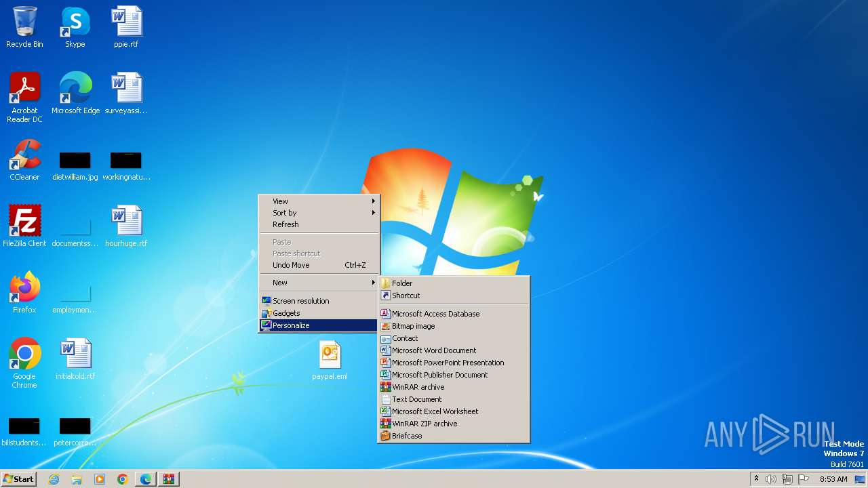Screen dimensions: 868x488
Task: Create a new Microsoft Word Document
Action: click(x=454, y=350)
